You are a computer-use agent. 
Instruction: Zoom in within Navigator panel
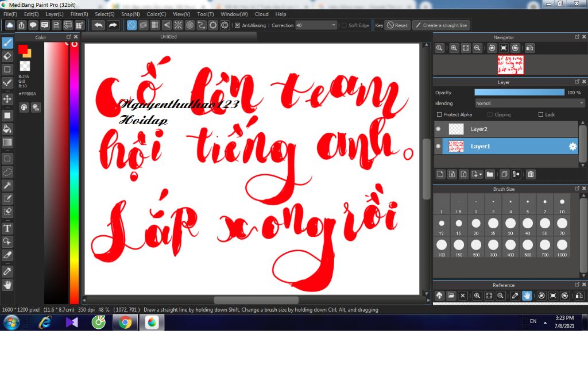click(x=454, y=48)
